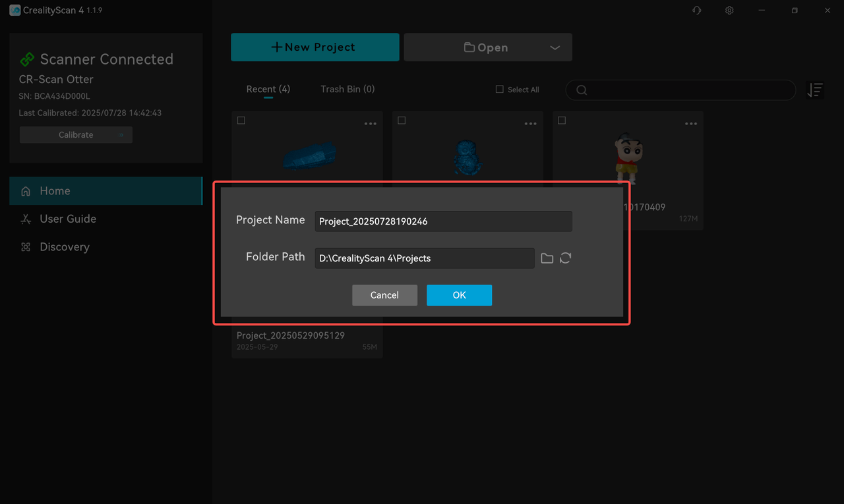
Task: Open more options on second project card
Action: point(530,124)
